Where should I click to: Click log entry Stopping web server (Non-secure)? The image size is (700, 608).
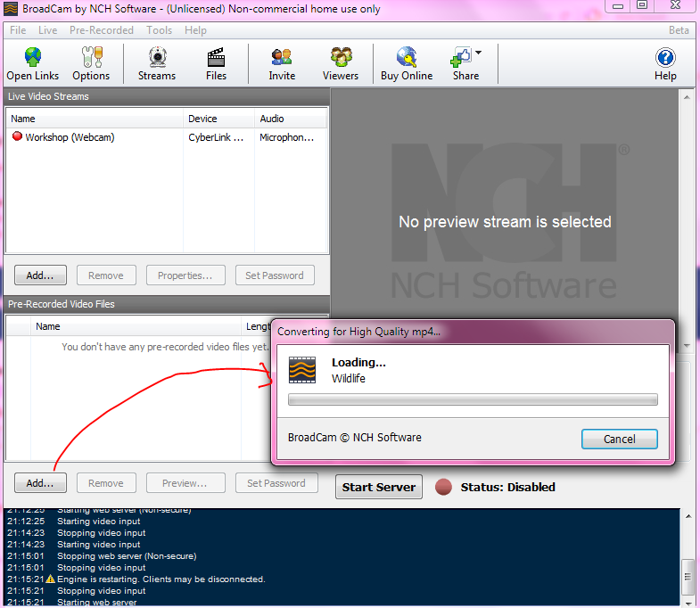[x=127, y=555]
